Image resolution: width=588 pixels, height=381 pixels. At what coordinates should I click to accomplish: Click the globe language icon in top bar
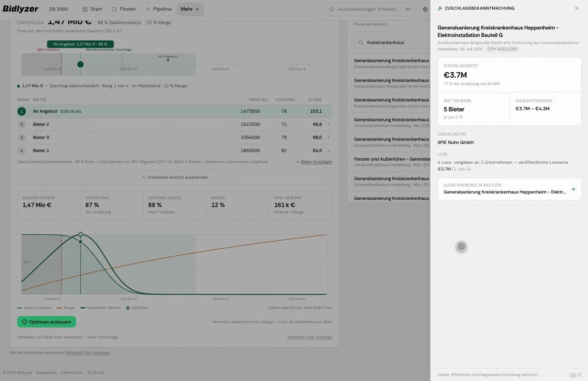(x=425, y=9)
